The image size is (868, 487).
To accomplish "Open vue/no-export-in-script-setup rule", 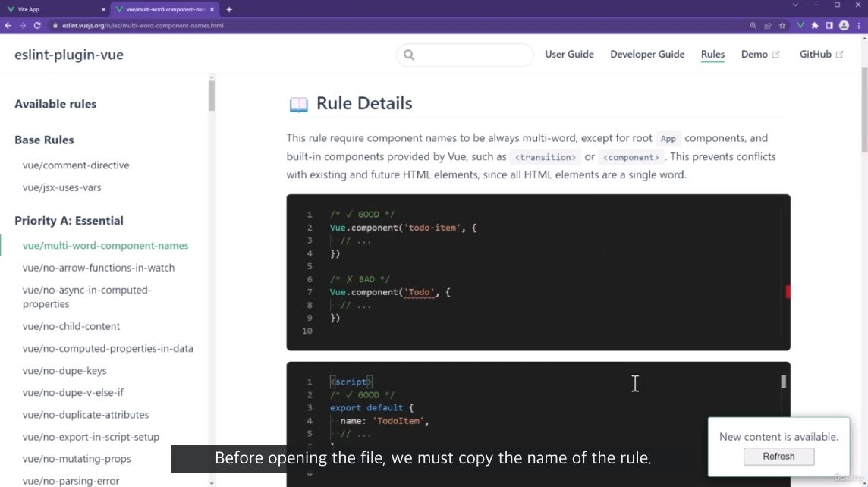I will 91,437.
